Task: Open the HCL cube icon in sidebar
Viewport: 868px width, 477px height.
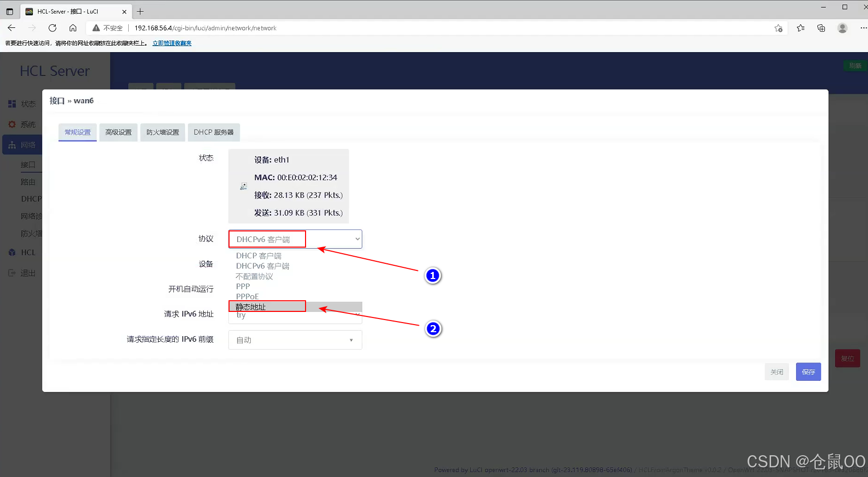Action: [x=11, y=252]
